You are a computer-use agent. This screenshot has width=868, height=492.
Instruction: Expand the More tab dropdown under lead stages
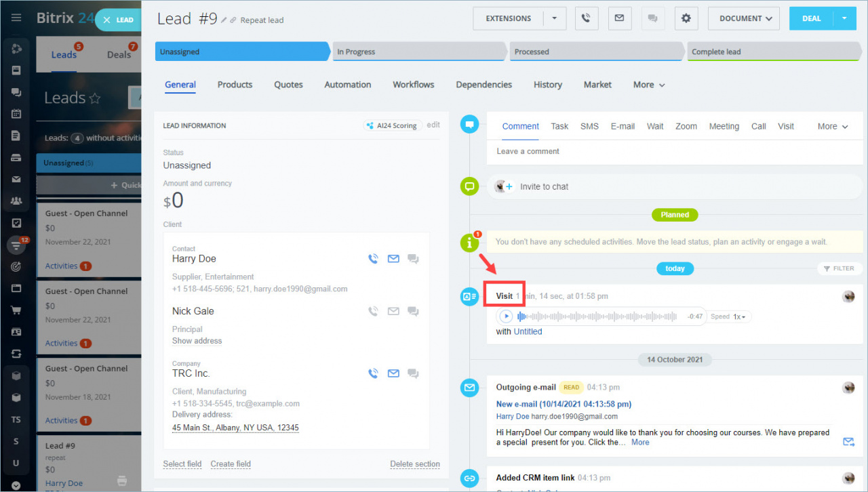click(x=649, y=85)
